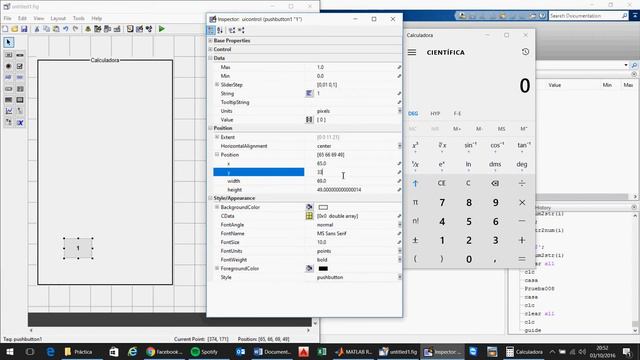Open the Align Objects tool
640x360 pixels.
click(x=88, y=29)
